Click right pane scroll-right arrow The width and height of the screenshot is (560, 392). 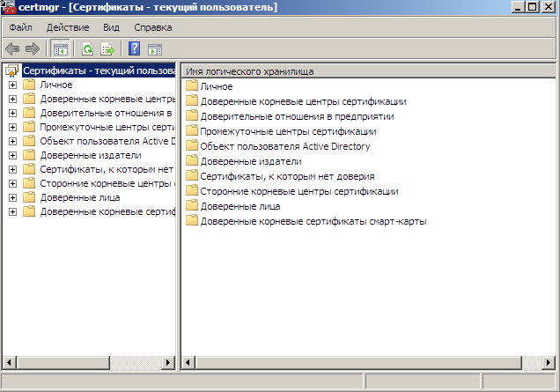549,363
